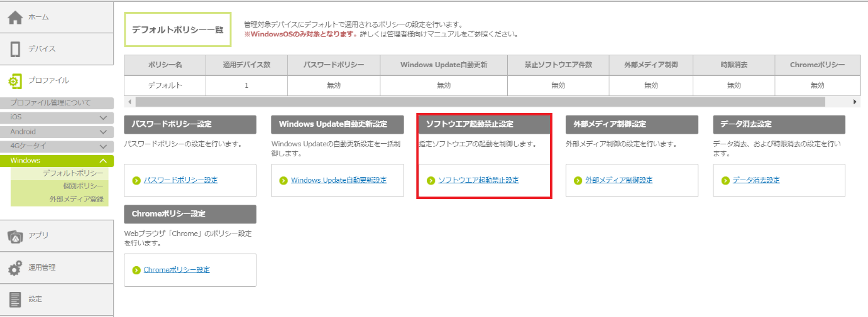Image resolution: width=868 pixels, height=317 pixels.
Task: Click green arrow icon beside パスワードポリシー設定 link
Action: (136, 181)
